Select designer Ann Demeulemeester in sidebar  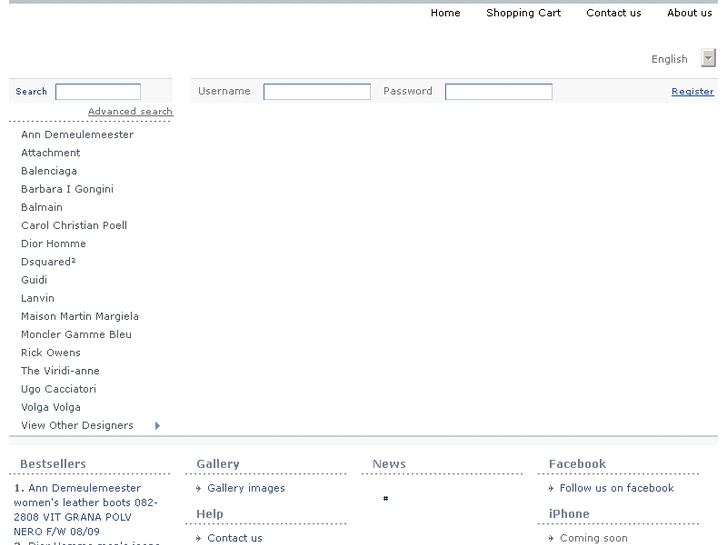77,135
